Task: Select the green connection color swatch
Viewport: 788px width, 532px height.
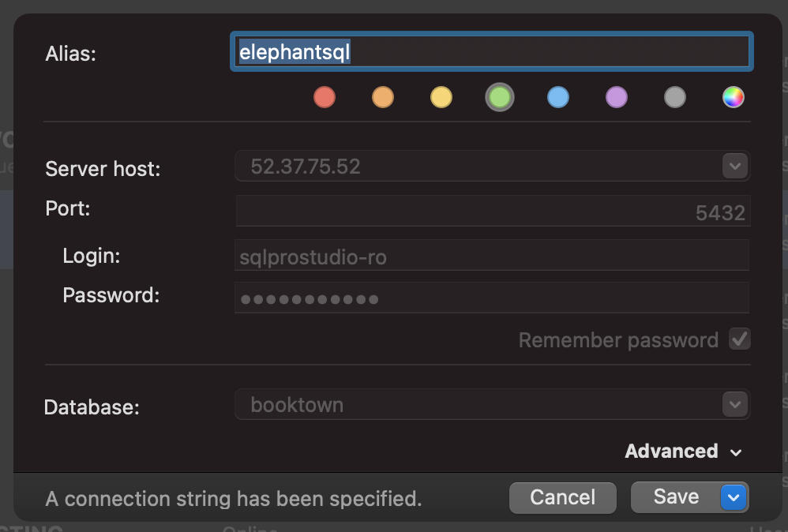Action: click(x=500, y=97)
